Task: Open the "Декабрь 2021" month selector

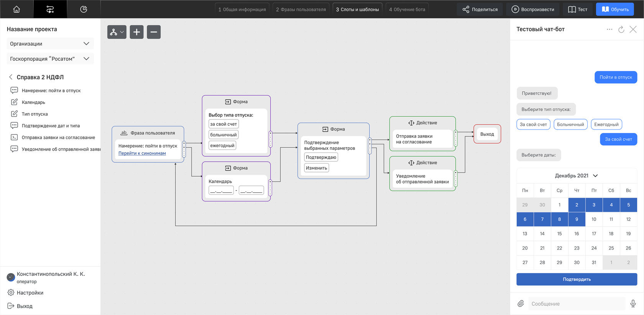Action: [x=576, y=176]
